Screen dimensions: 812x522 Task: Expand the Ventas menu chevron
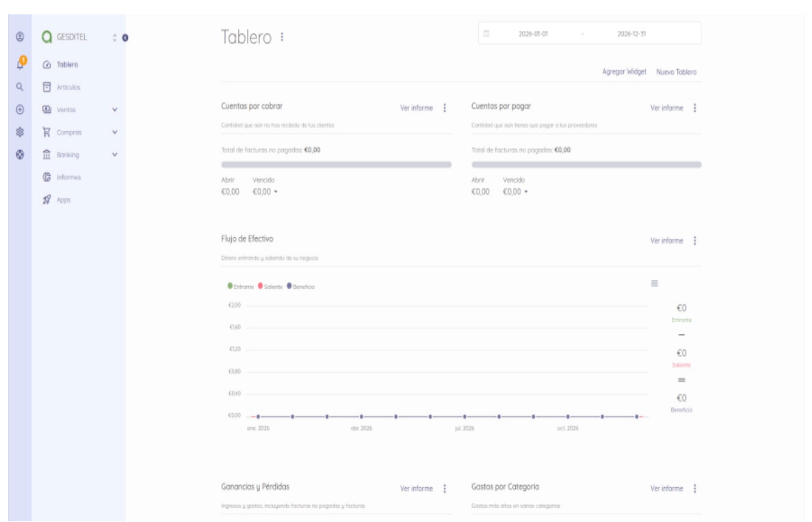click(115, 109)
